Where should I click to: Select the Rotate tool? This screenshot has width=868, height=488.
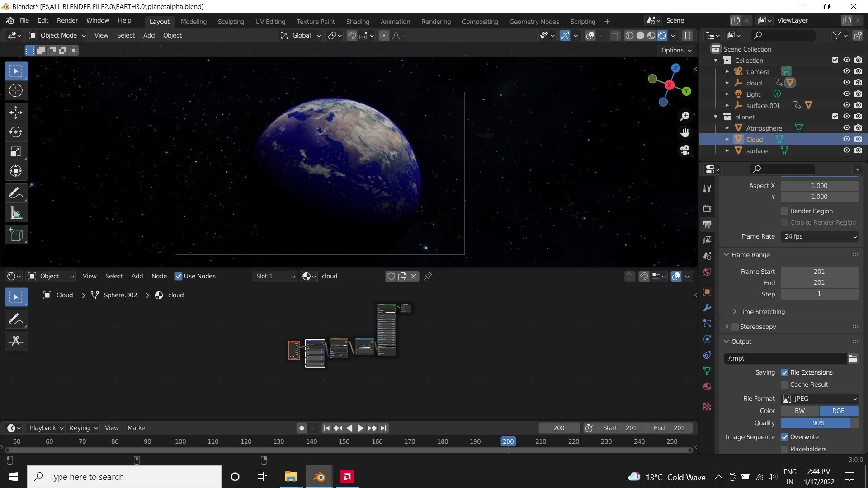(x=16, y=132)
